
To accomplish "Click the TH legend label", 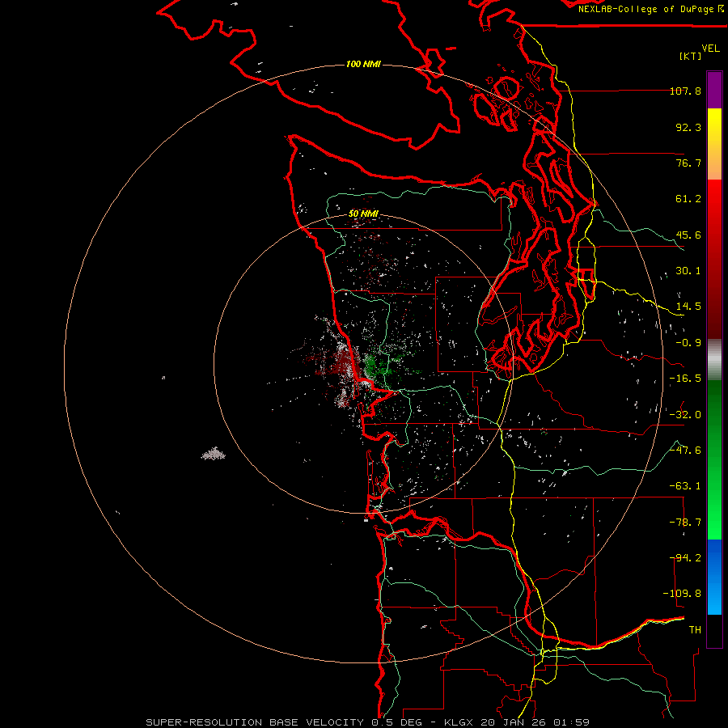I will pos(695,630).
